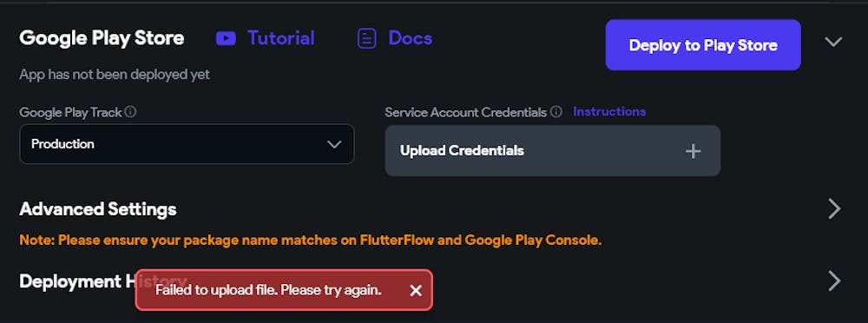Click the document icon beside Docs
This screenshot has height=323, width=868.
pyautogui.click(x=366, y=38)
